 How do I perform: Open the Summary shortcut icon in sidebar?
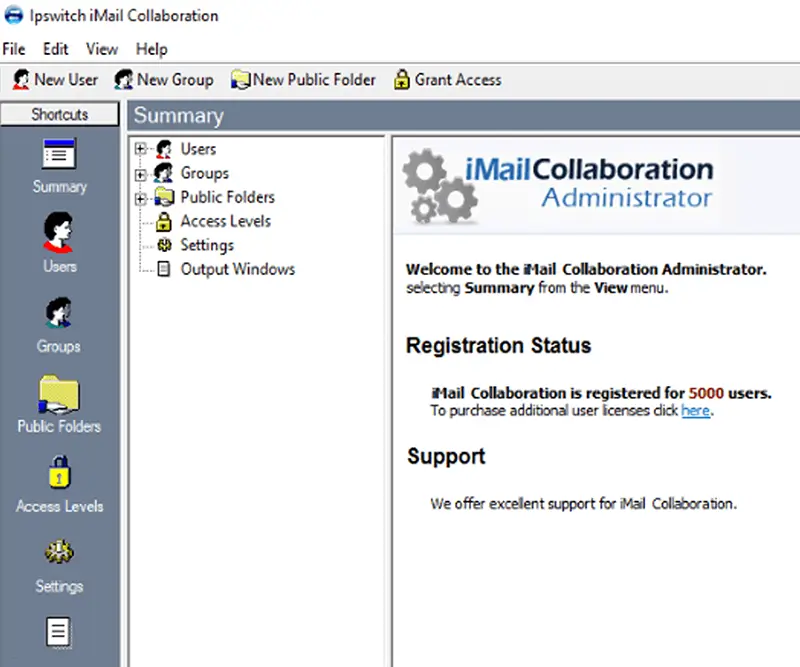point(59,154)
